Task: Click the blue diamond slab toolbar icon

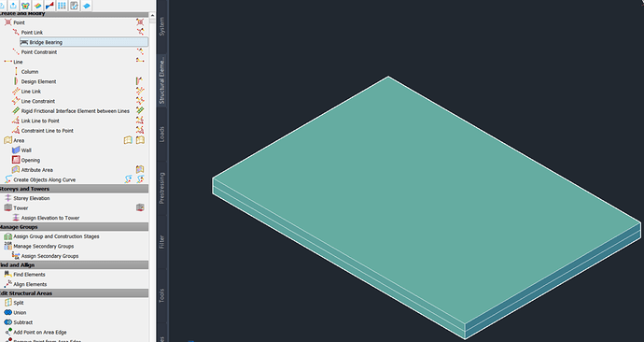Action: (x=86, y=6)
